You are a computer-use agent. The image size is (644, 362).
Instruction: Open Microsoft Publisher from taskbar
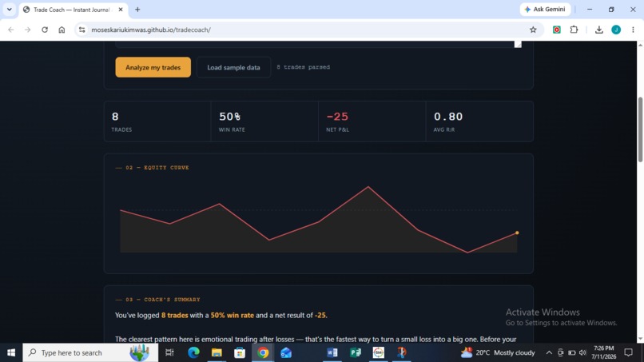tap(356, 352)
